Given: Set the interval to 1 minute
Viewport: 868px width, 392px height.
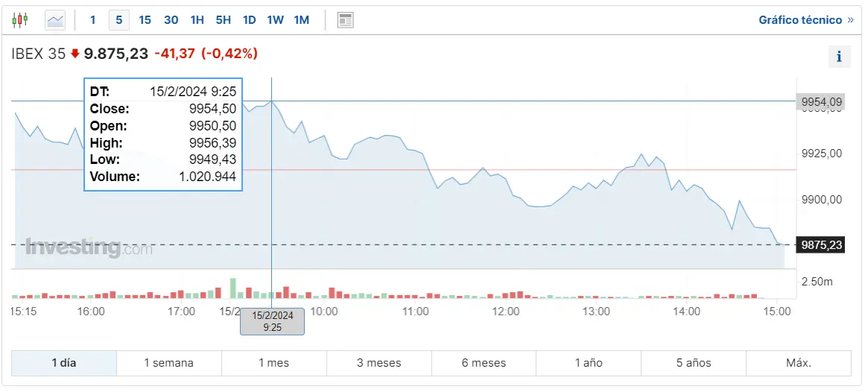Looking at the screenshot, I should pos(93,20).
